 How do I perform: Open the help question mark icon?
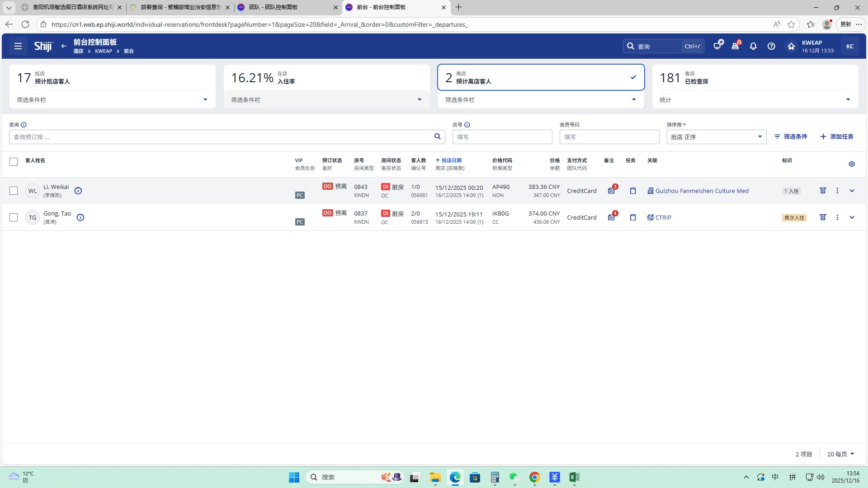(771, 46)
